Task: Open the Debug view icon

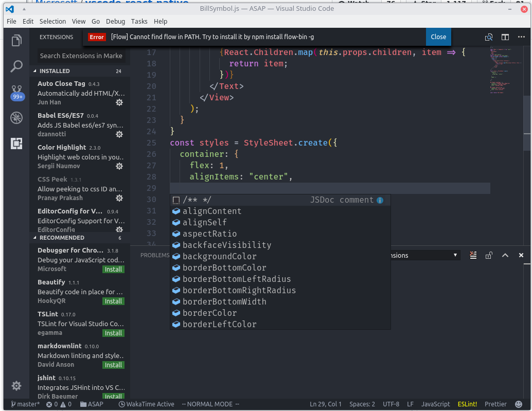Action: click(16, 118)
